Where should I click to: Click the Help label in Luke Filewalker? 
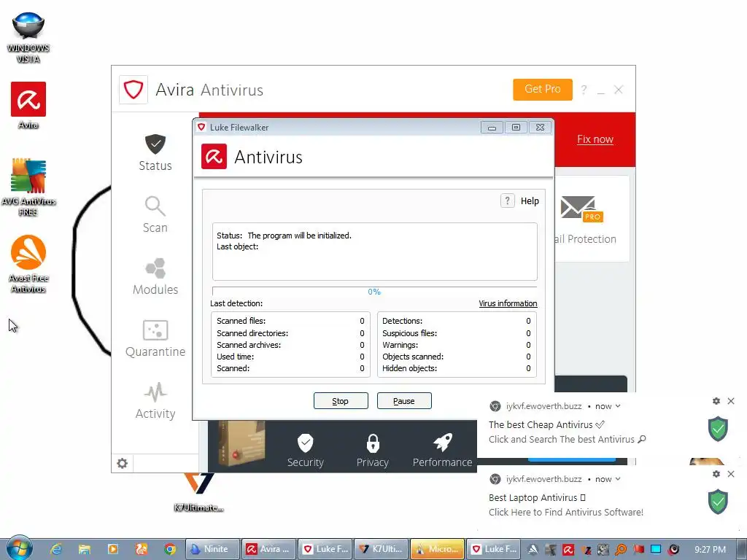tap(530, 201)
